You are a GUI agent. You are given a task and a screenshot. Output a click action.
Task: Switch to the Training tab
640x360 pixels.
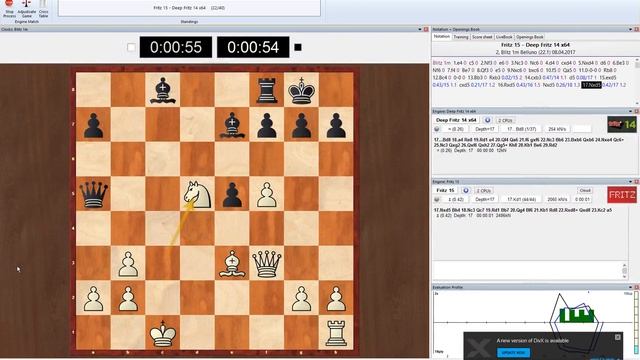pyautogui.click(x=460, y=37)
